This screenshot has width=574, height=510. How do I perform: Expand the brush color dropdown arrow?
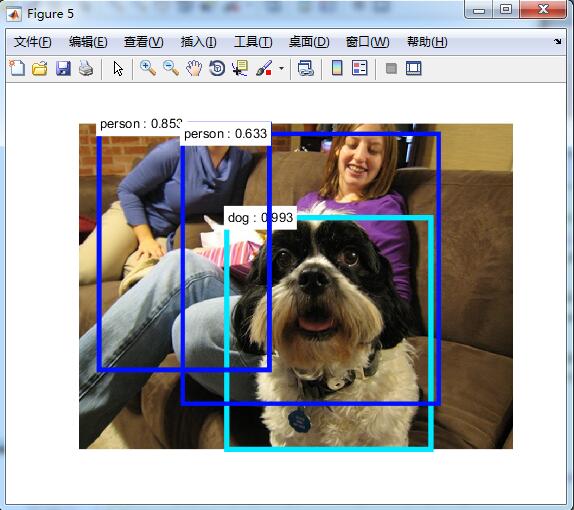pyautogui.click(x=281, y=68)
